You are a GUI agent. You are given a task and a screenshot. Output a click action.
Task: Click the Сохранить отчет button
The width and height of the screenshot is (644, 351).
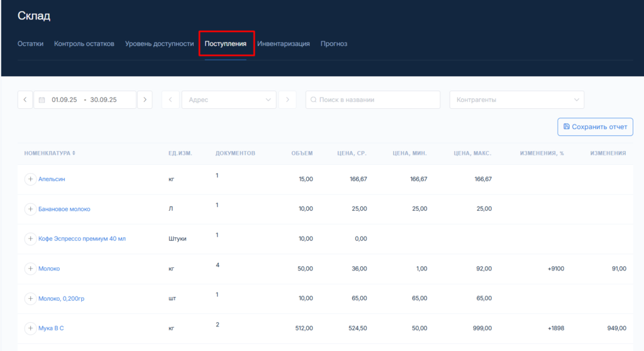point(595,126)
